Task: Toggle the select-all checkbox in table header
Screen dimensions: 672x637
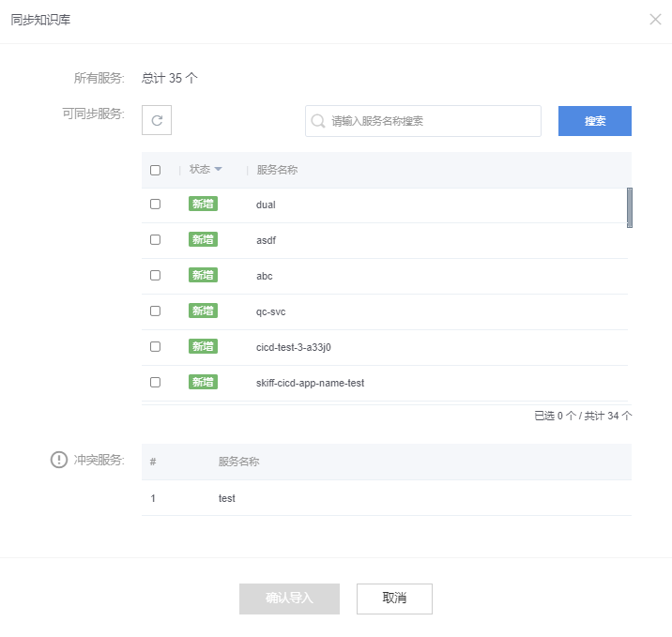Action: pos(155,170)
